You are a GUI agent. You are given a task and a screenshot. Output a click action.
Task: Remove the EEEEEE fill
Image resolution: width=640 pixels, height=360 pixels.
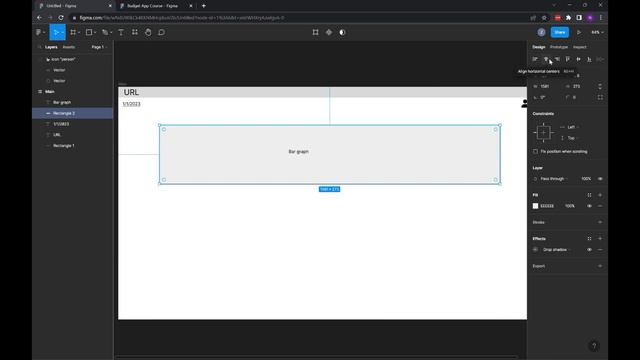[600, 206]
